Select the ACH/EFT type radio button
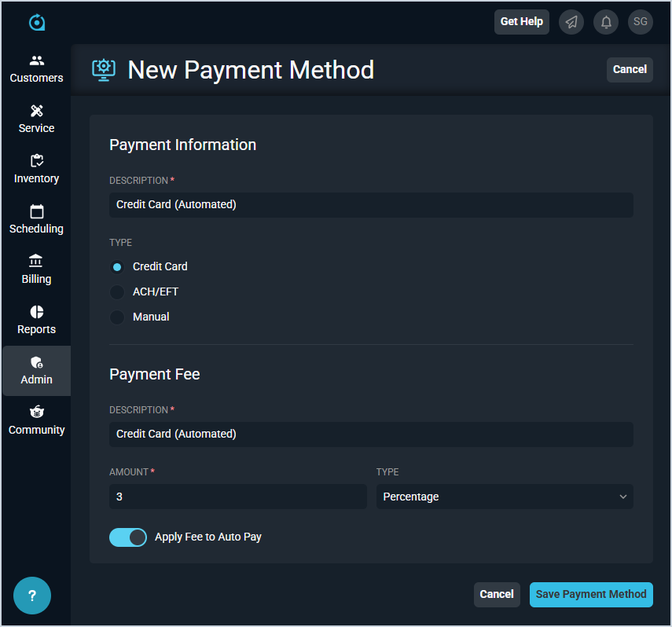Viewport: 672px width, 627px height. tap(117, 292)
